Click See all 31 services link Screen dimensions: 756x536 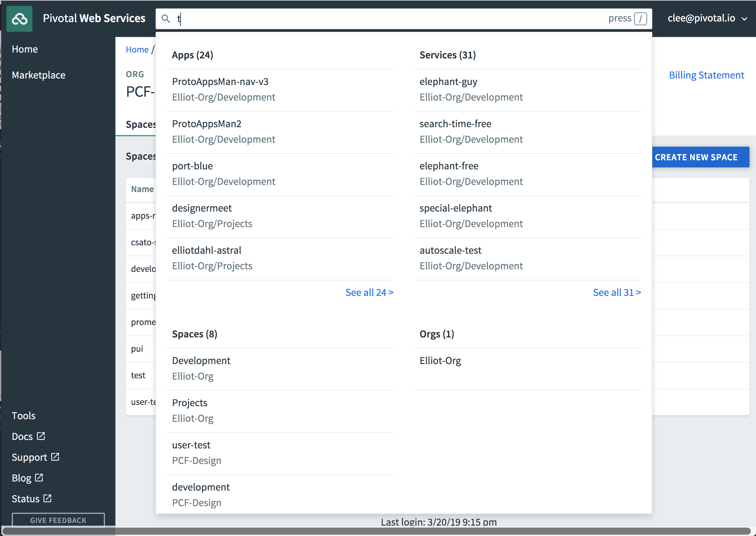(x=617, y=292)
